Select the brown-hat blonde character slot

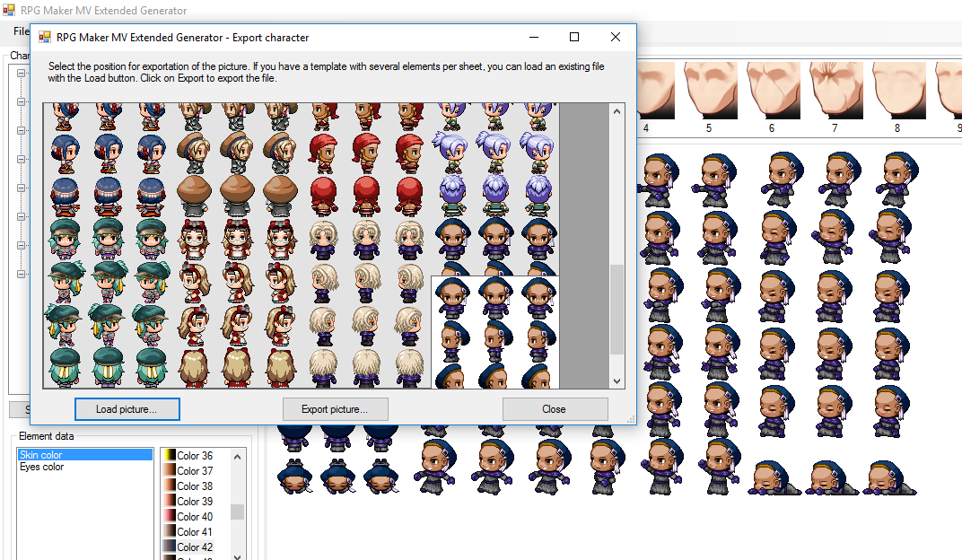[x=237, y=159]
